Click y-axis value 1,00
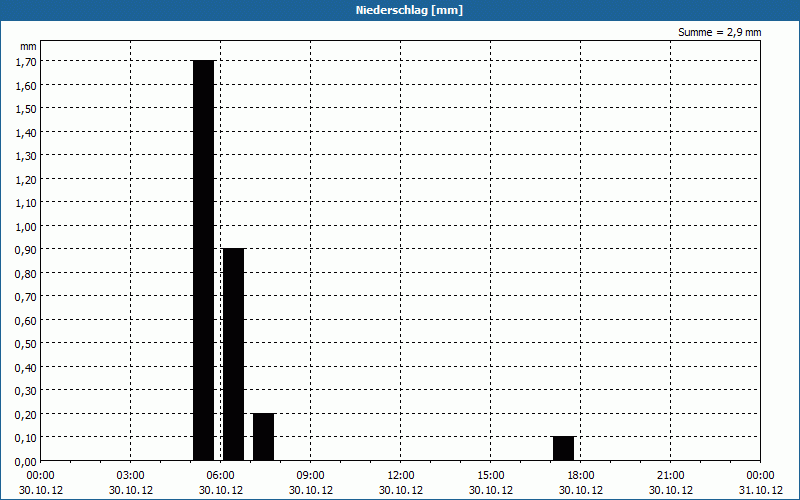The height and width of the screenshot is (500, 800). click(26, 227)
